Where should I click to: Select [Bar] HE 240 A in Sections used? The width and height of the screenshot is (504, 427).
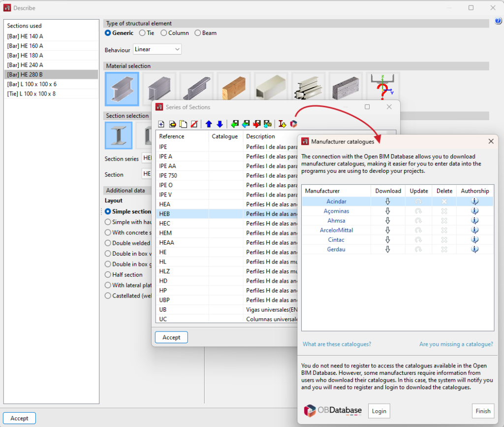51,65
